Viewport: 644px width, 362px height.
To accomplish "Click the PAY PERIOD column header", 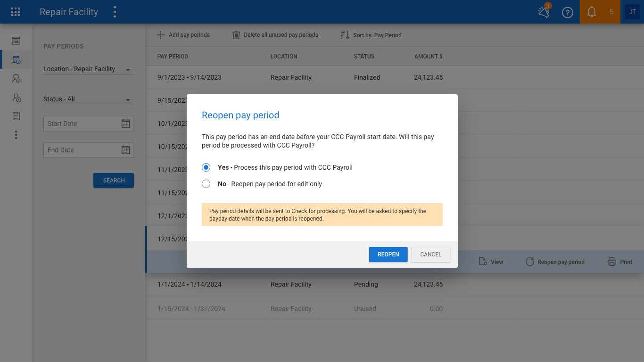I will [173, 57].
